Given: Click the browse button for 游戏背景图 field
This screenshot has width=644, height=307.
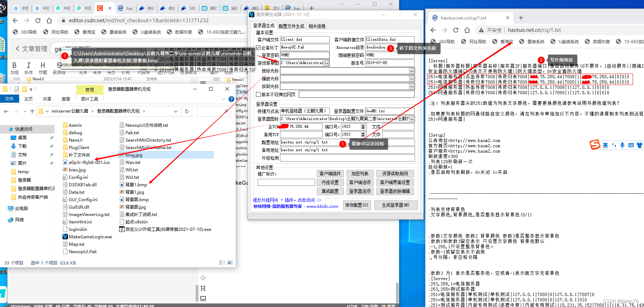Looking at the screenshot, I should click(326, 63).
